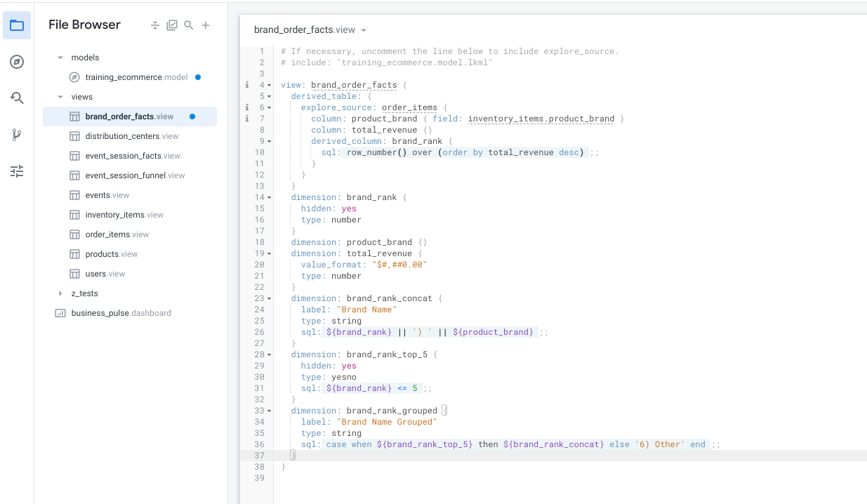Select the business_pulse.dashboard file
867x504 pixels.
tap(121, 313)
